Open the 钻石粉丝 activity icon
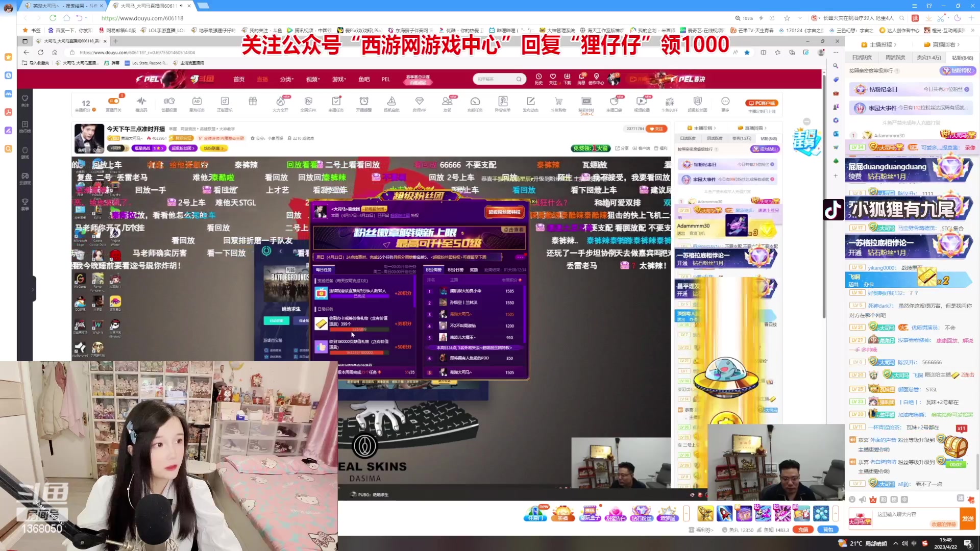The height and width of the screenshot is (551, 980). pyautogui.click(x=641, y=513)
